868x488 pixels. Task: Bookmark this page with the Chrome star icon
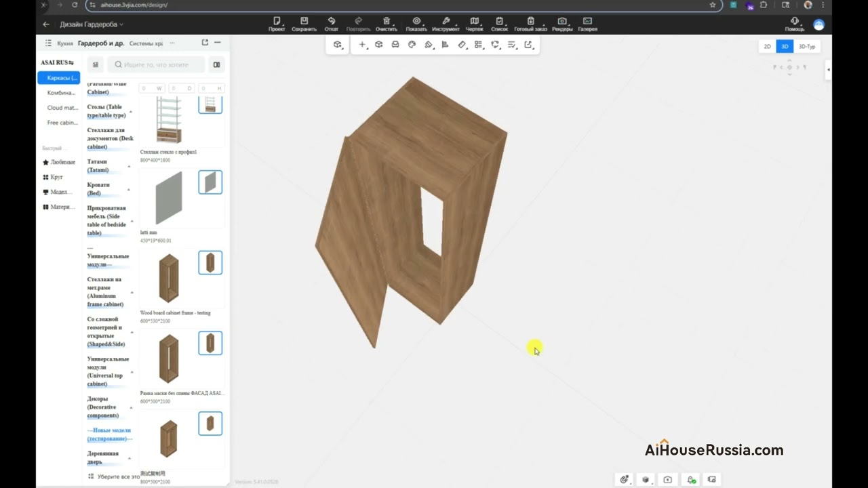(712, 5)
